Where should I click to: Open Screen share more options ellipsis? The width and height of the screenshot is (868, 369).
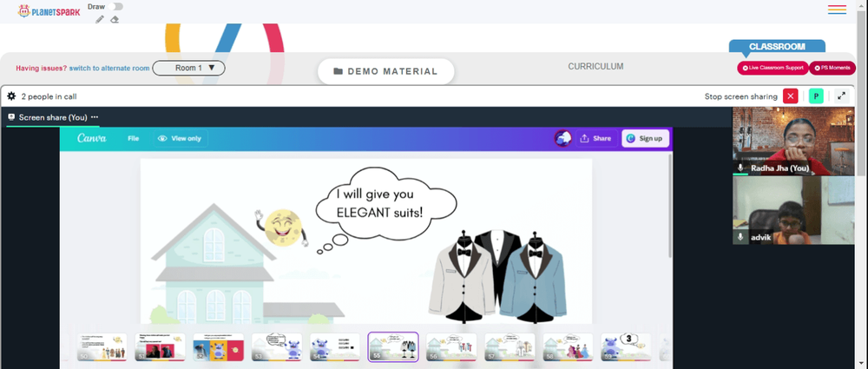[95, 117]
